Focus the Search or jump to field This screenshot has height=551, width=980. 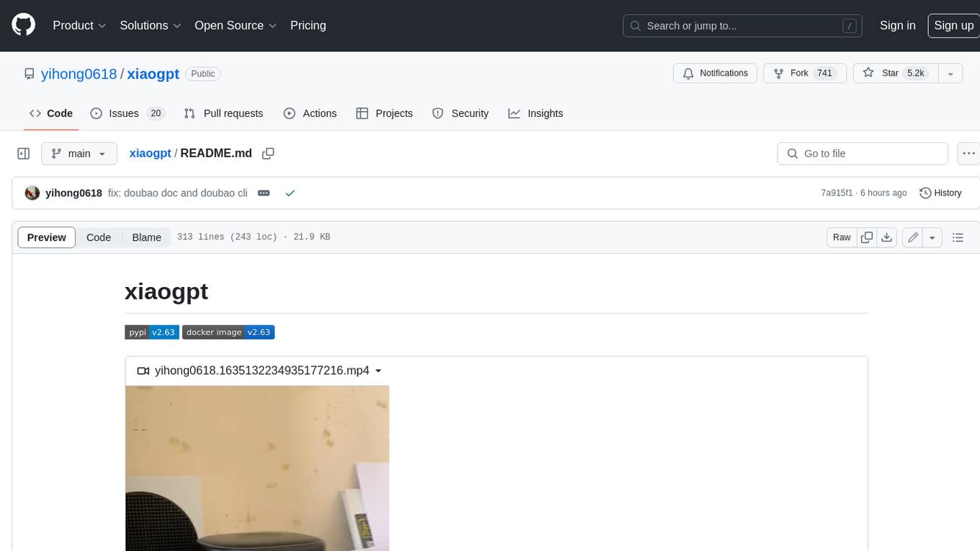coord(743,26)
